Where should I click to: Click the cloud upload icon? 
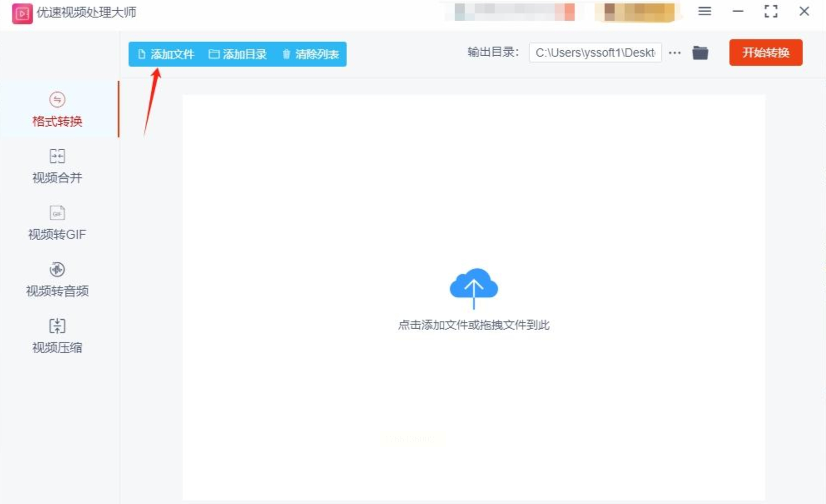474,287
